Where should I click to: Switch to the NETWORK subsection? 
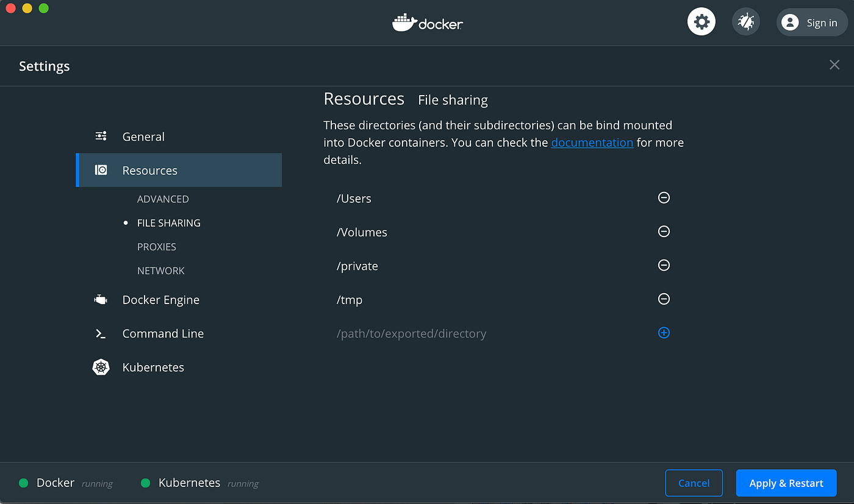[x=161, y=271]
